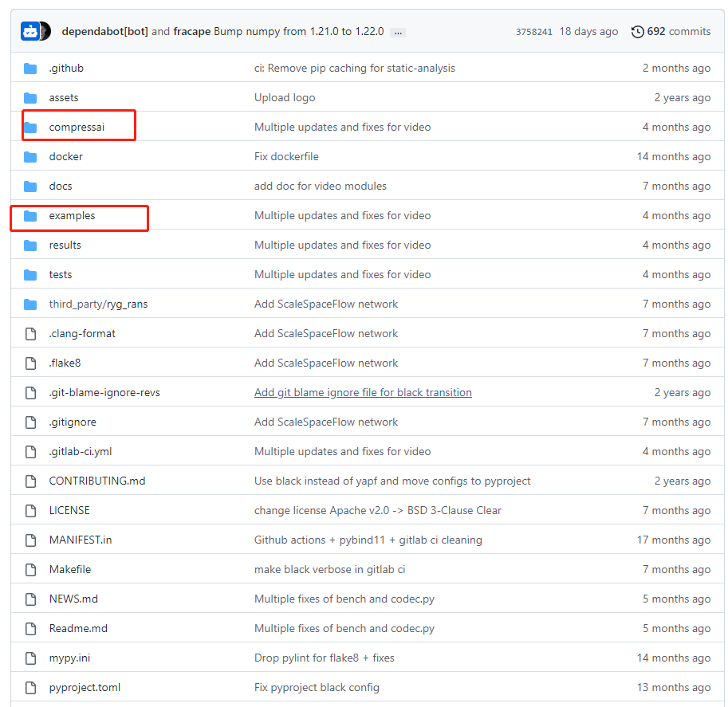Open 'Upload logo' commit message
Screen dimensions: 728x707
click(285, 97)
